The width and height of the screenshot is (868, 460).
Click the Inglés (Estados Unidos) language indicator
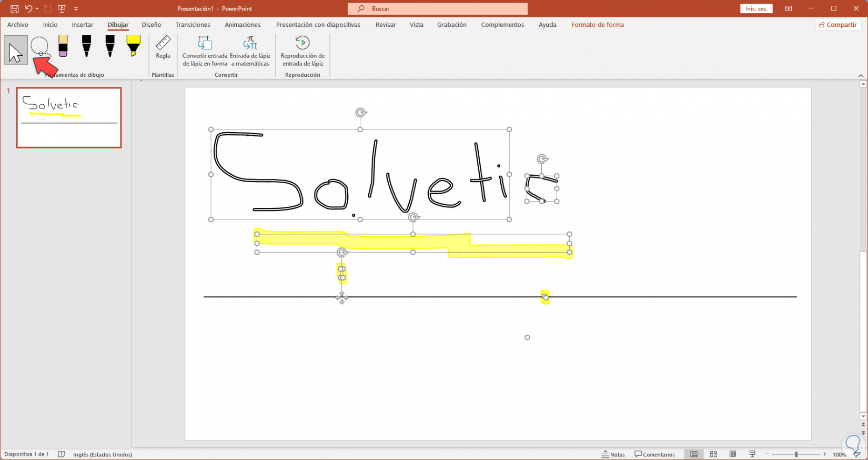[103, 454]
